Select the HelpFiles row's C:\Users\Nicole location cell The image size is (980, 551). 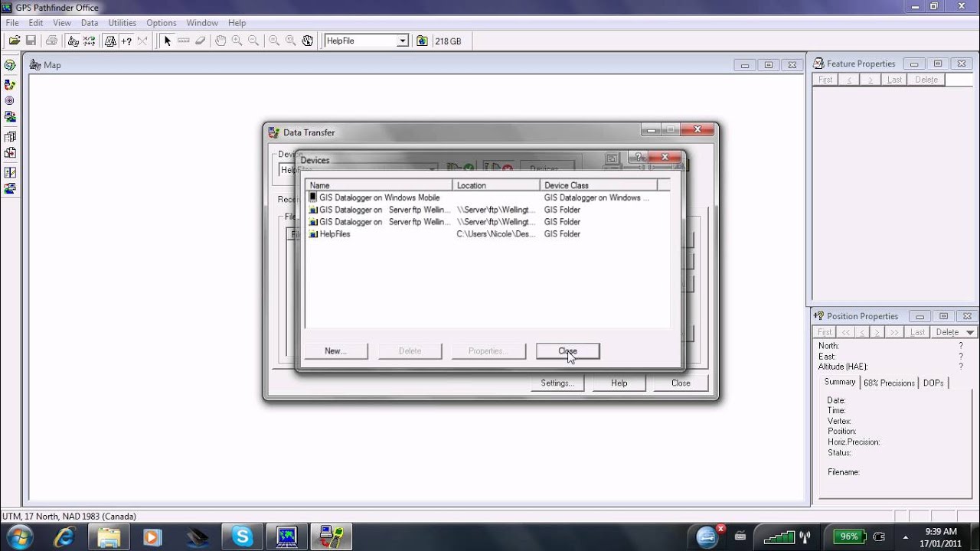[495, 234]
